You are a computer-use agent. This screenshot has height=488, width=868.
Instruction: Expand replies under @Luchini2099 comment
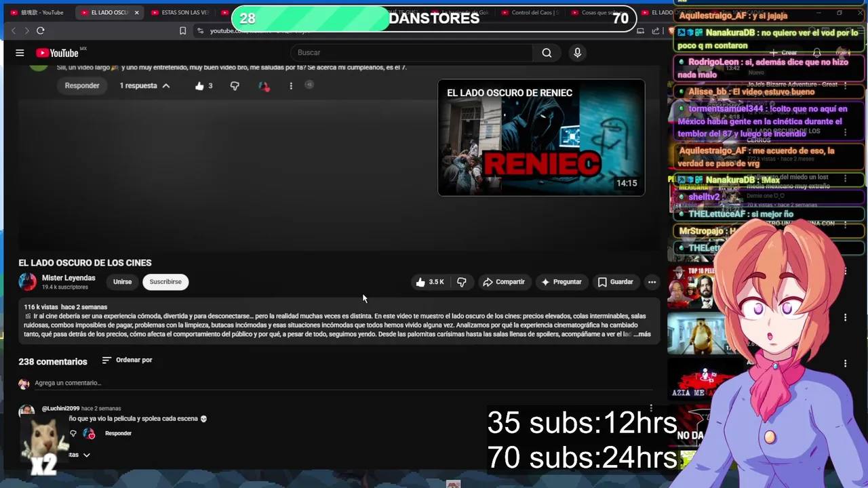(80, 455)
